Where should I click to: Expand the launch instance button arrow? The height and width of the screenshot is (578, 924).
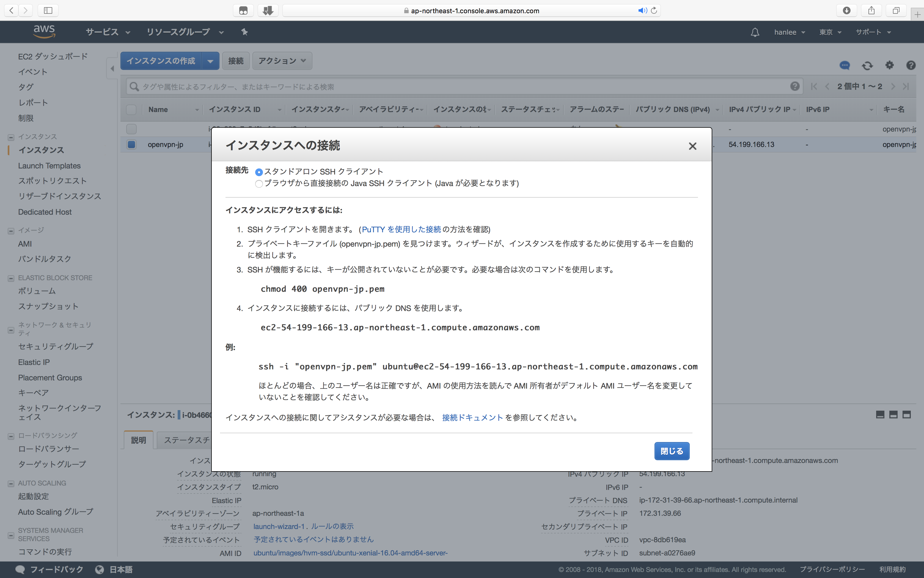click(210, 61)
